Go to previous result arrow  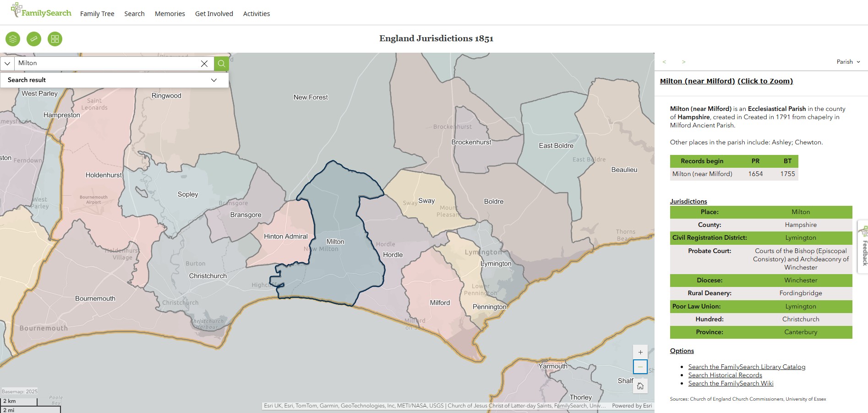664,62
